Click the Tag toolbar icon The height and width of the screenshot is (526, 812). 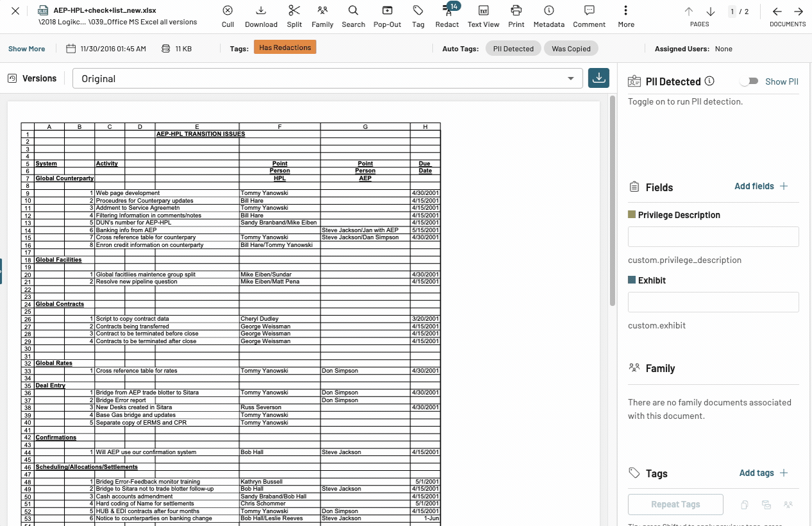point(418,16)
